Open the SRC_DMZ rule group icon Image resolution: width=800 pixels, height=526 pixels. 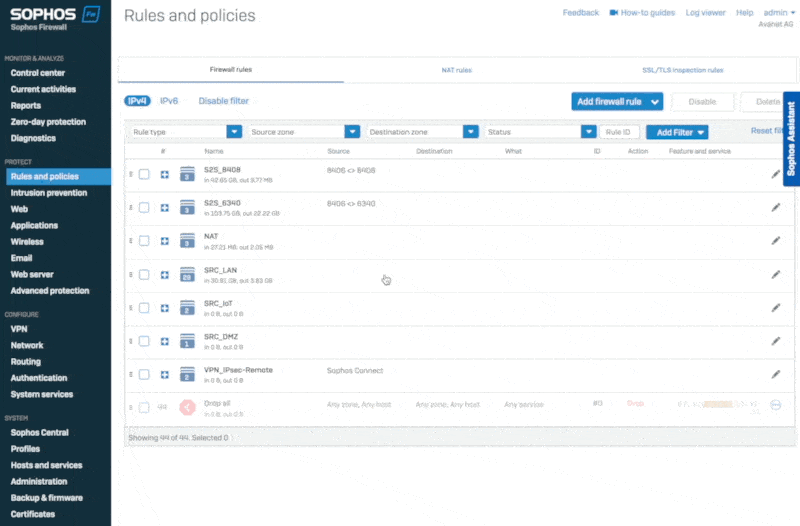tap(187, 341)
